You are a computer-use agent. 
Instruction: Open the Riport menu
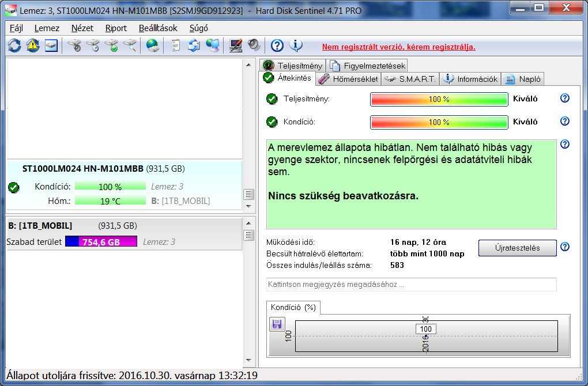(116, 28)
